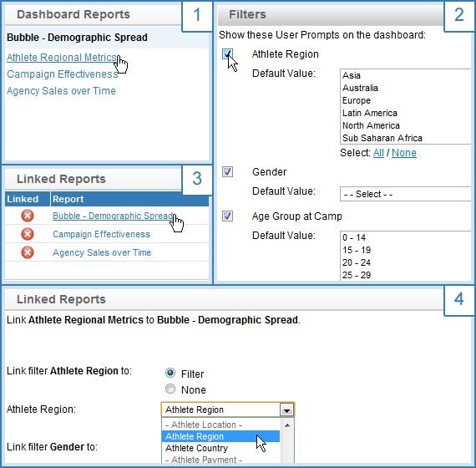The image size is (476, 468).
Task: Click Select All link under regions
Action: click(378, 153)
